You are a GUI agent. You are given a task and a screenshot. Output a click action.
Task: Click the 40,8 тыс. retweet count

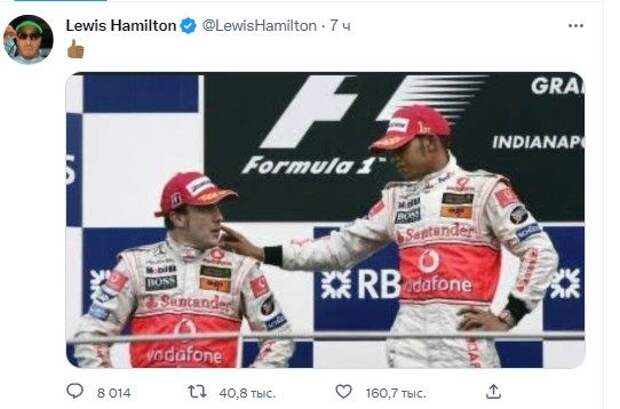[x=247, y=393]
